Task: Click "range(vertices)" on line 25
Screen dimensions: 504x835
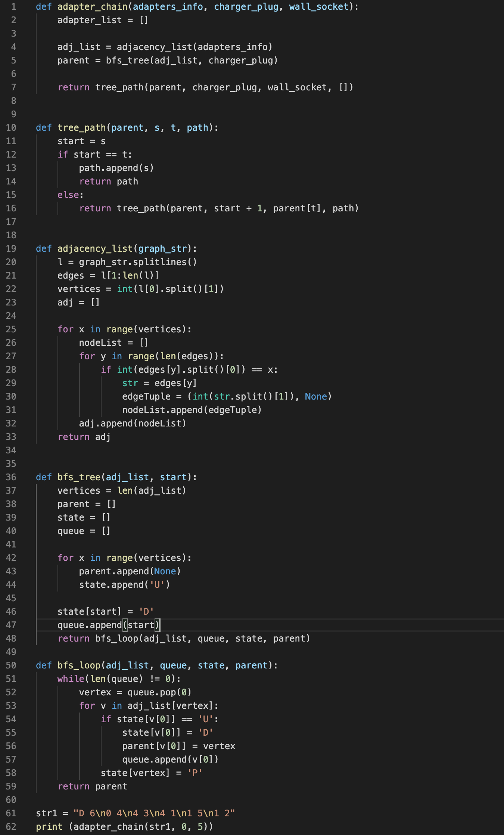Action: [x=146, y=329]
